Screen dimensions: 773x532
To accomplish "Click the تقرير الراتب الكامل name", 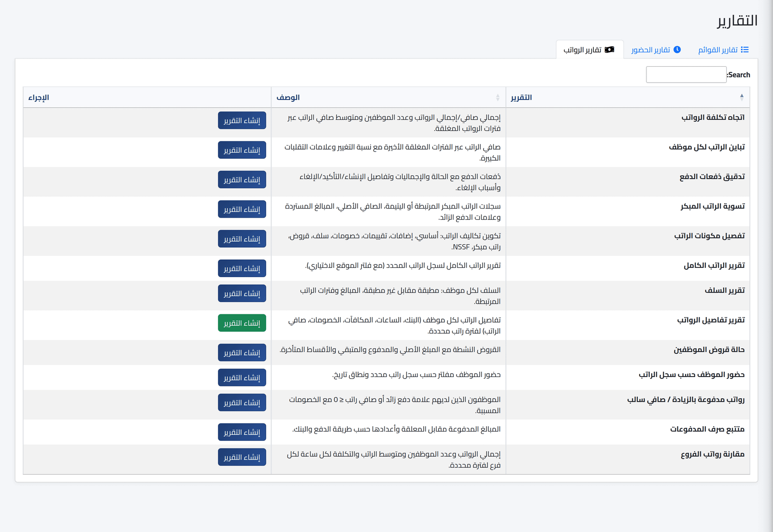I will 714,266.
